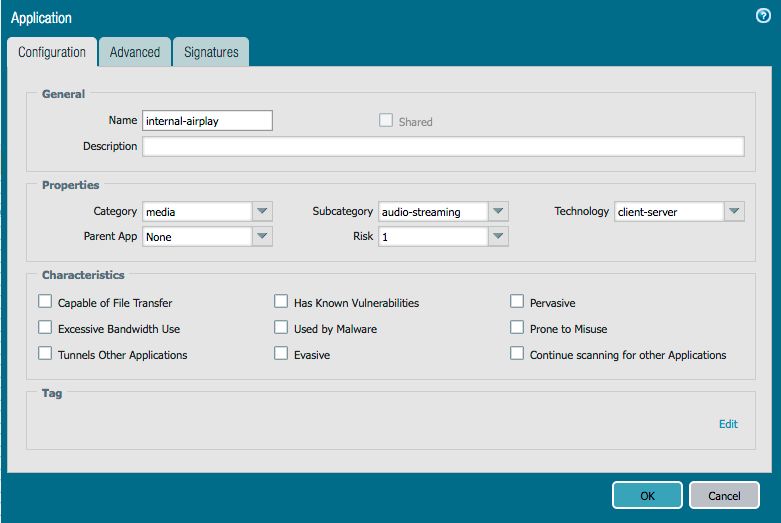Open the Signatures tab

[211, 52]
